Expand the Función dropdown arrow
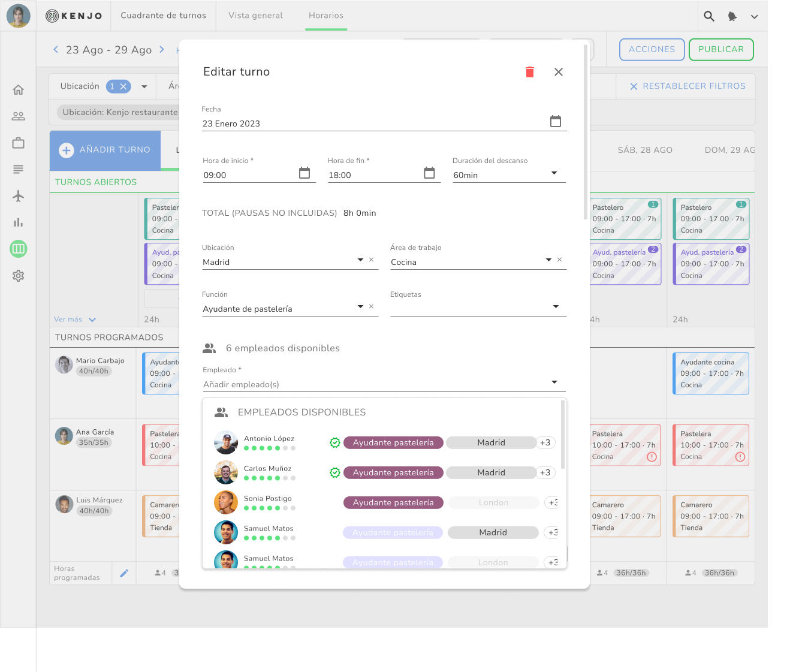This screenshot has width=793, height=672. 360,306
